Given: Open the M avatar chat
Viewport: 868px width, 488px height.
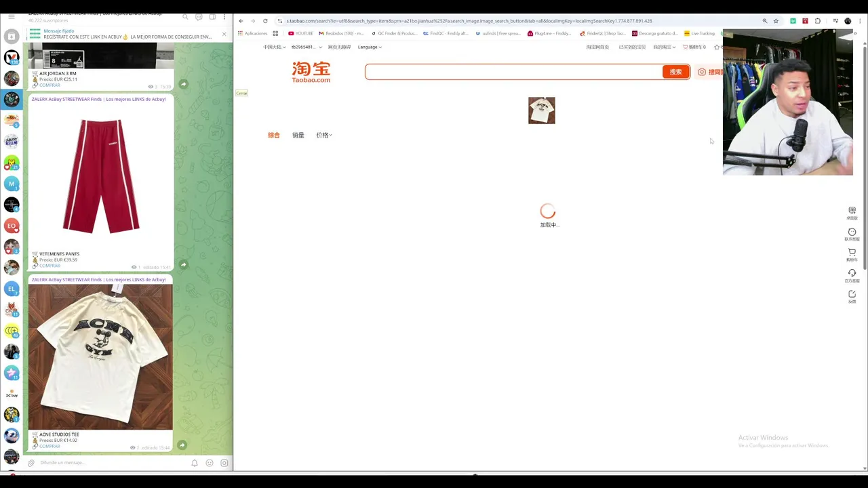Looking at the screenshot, I should point(12,184).
